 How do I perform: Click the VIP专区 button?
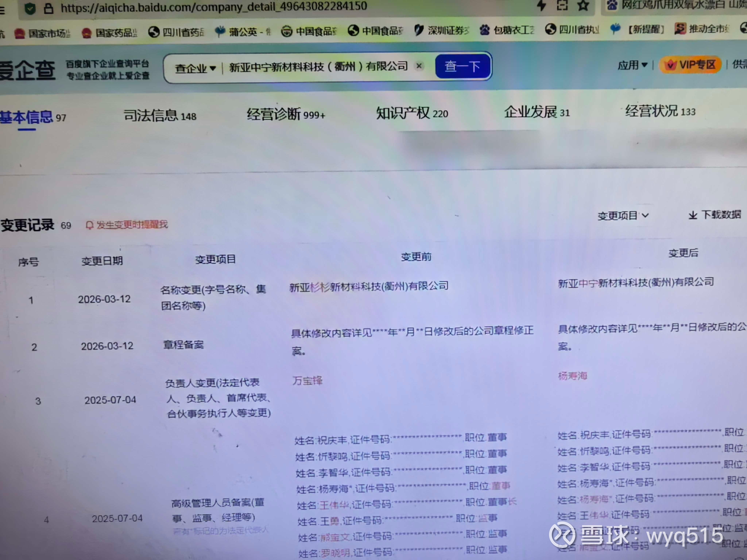(691, 65)
